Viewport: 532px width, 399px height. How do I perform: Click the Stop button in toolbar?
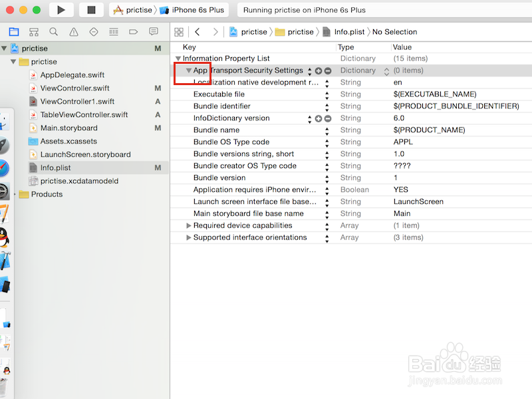point(91,10)
